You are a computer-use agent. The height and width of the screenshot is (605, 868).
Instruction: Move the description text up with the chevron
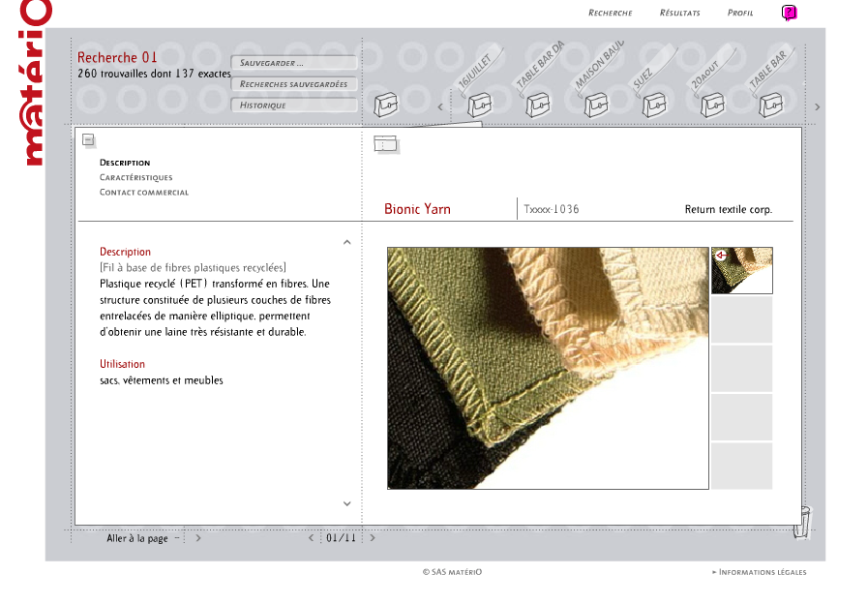point(347,242)
